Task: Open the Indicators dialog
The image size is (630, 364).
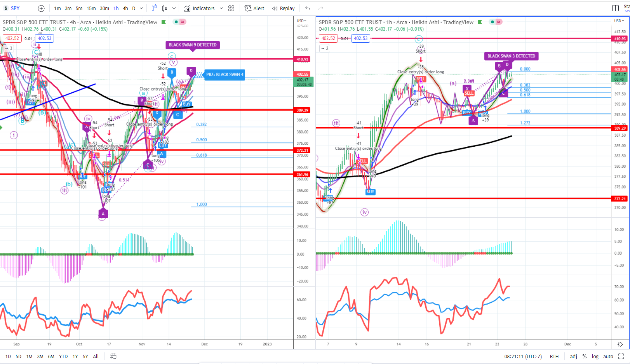Action: [x=199, y=8]
